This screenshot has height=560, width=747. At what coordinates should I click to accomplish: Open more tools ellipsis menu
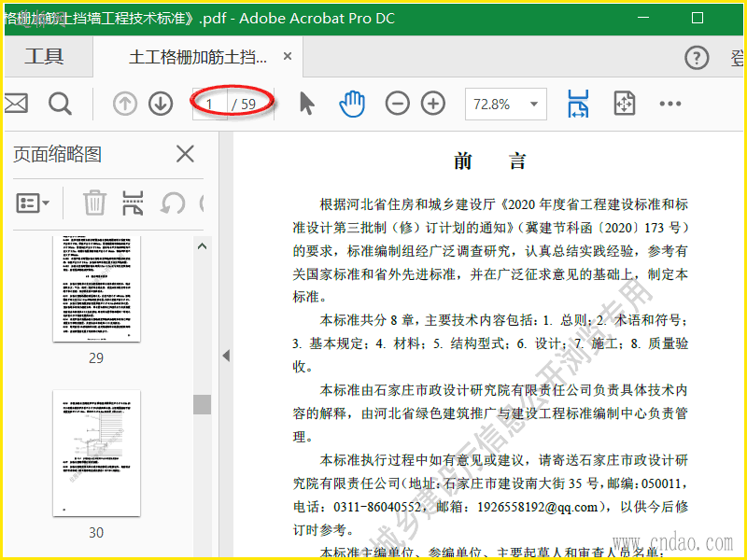click(669, 104)
